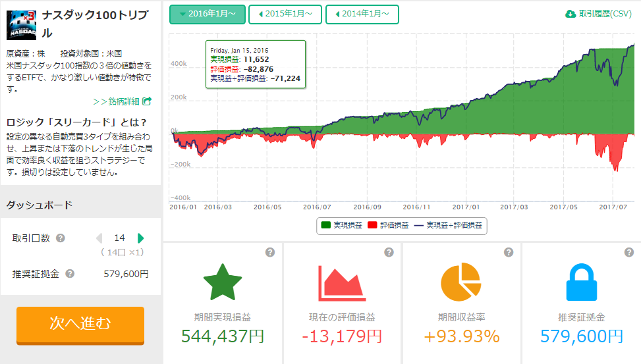Screen dimensions: 641x364
Task: Click the red area chart icon
Action: (342, 283)
